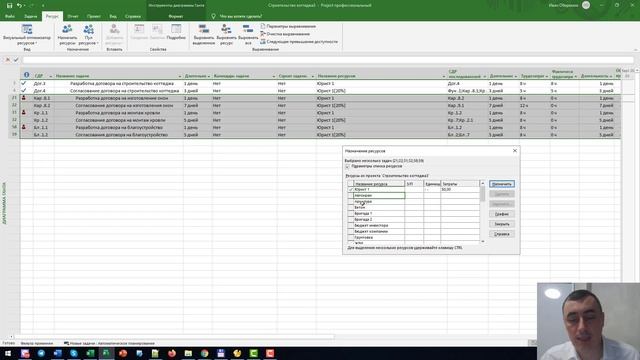The height and width of the screenshot is (360, 640).
Task: Open the resource pool menu
Action: [88, 34]
